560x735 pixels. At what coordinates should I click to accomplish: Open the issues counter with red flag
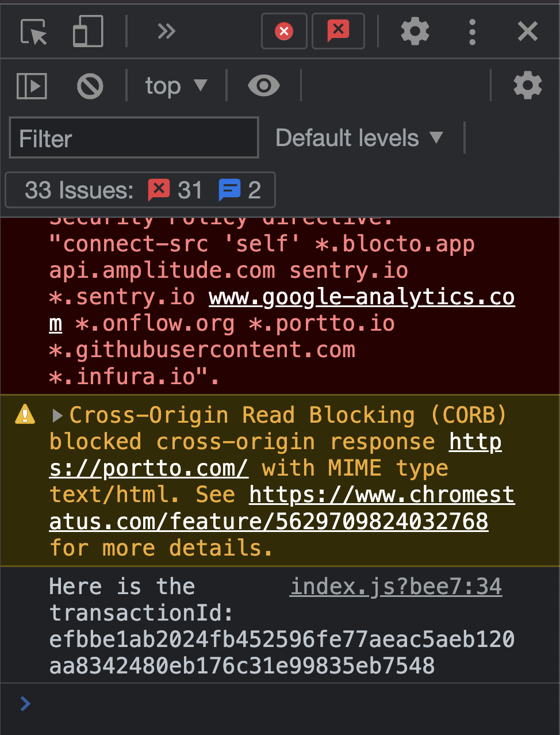coord(338,31)
